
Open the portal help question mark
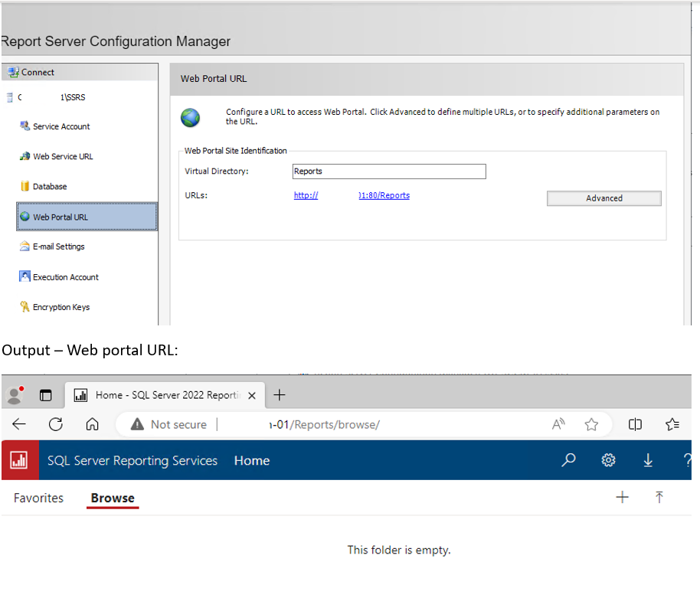tap(687, 460)
